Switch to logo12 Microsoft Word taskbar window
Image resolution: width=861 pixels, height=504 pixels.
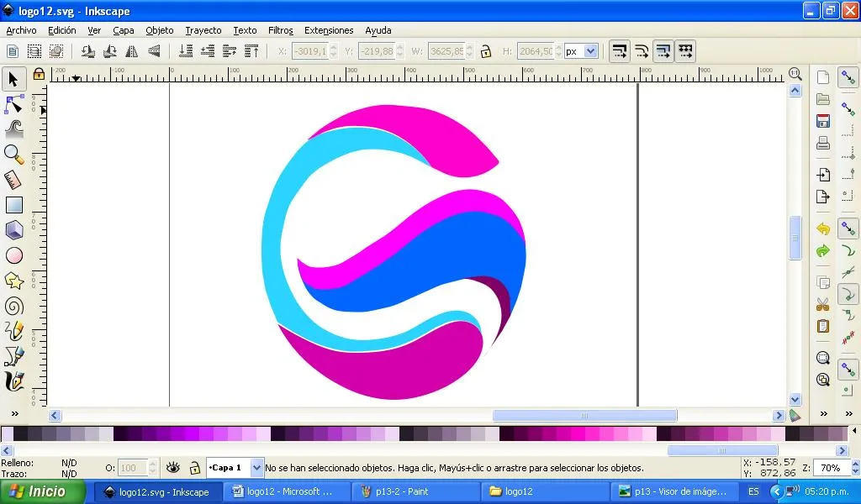(x=286, y=491)
